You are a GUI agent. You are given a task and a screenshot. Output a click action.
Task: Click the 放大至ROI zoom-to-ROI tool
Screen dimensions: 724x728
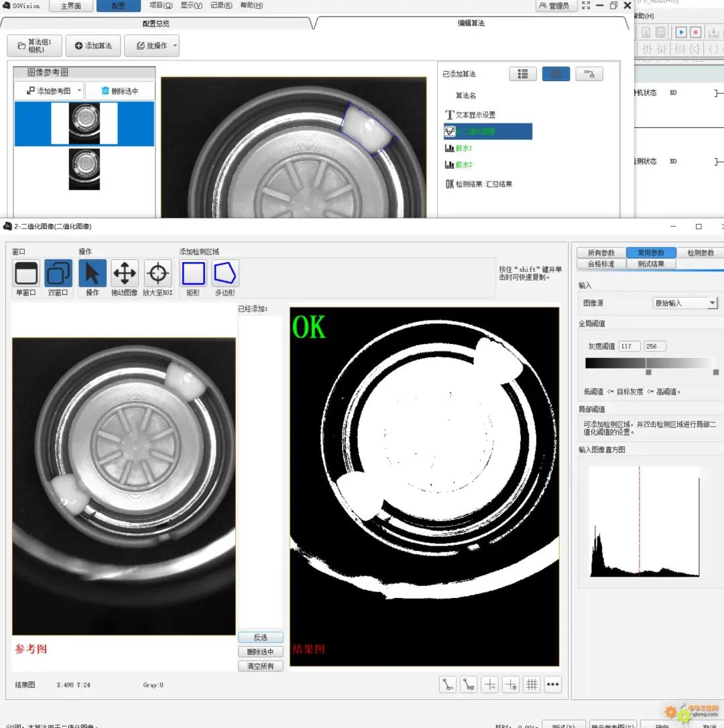click(x=158, y=273)
